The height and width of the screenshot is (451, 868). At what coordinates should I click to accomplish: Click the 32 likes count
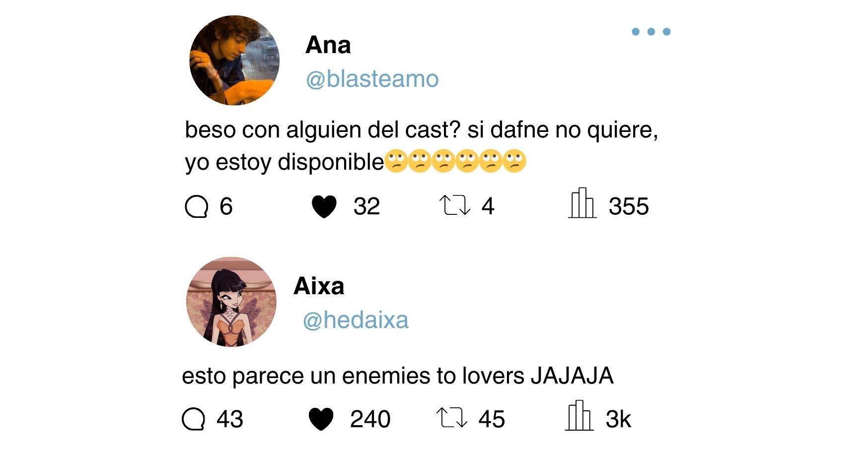click(x=366, y=206)
